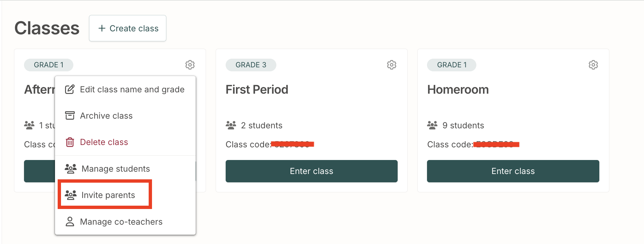
Task: Click the Invite parents people icon
Action: [71, 195]
